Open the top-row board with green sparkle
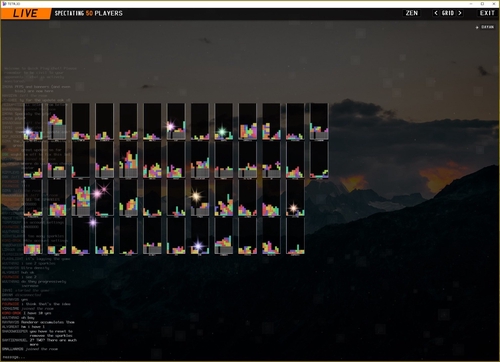Image resolution: width=500 pixels, height=362 pixels. tap(224, 121)
